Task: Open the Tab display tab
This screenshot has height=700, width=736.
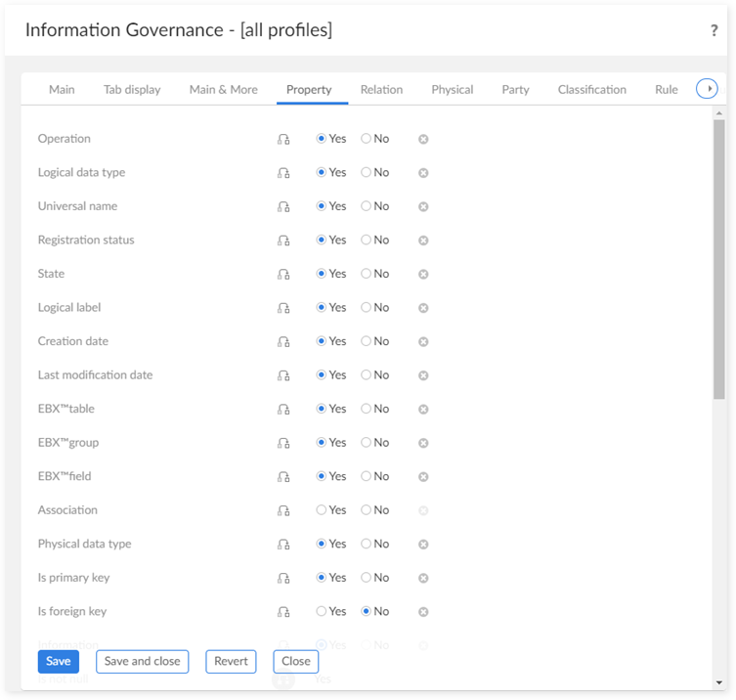Action: coord(132,90)
